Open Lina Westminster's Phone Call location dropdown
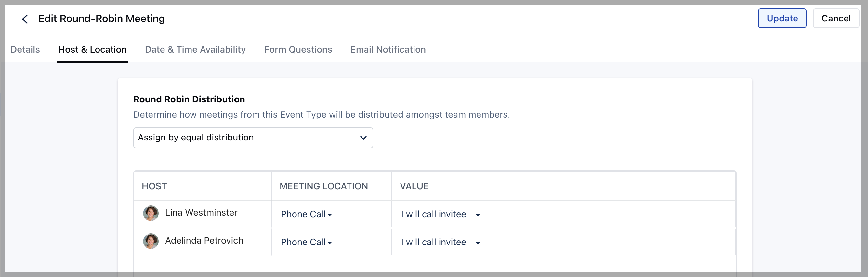Viewport: 868px width, 277px height. tap(306, 214)
